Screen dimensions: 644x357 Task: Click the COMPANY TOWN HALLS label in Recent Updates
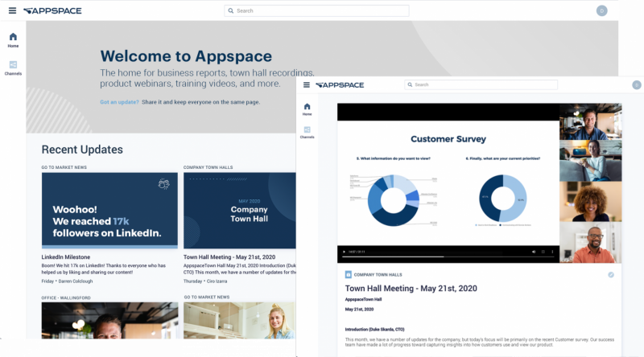point(208,167)
